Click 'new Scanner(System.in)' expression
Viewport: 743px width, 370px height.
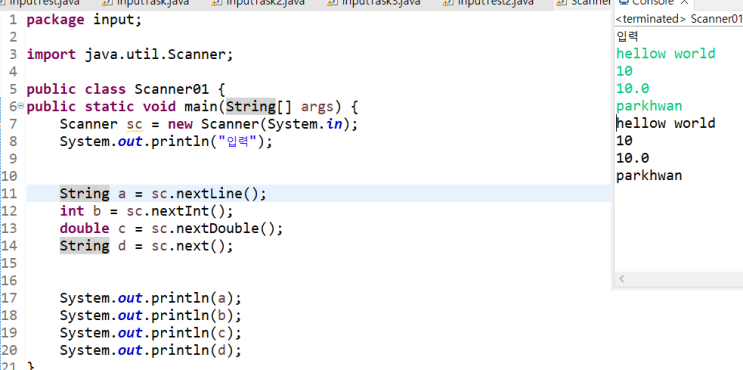point(258,124)
